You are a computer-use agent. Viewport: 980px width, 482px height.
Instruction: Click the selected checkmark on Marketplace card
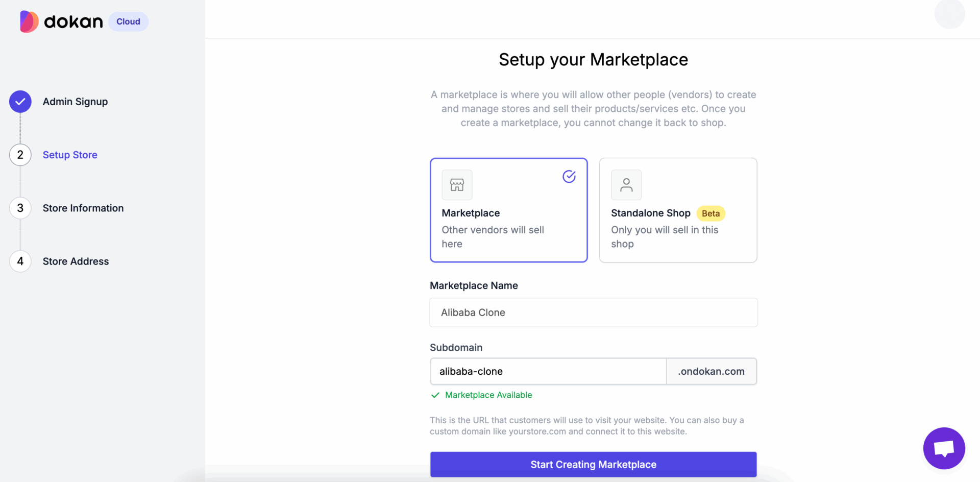pyautogui.click(x=569, y=176)
